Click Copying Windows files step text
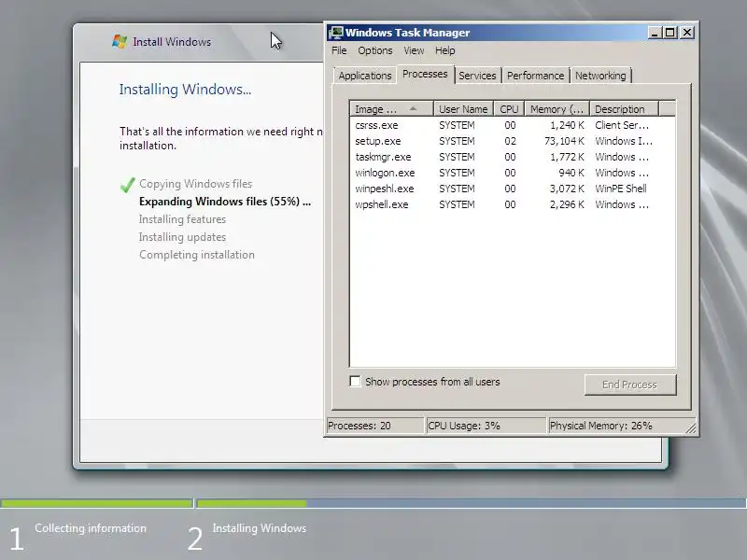Screen dimensions: 747x560 195,184
